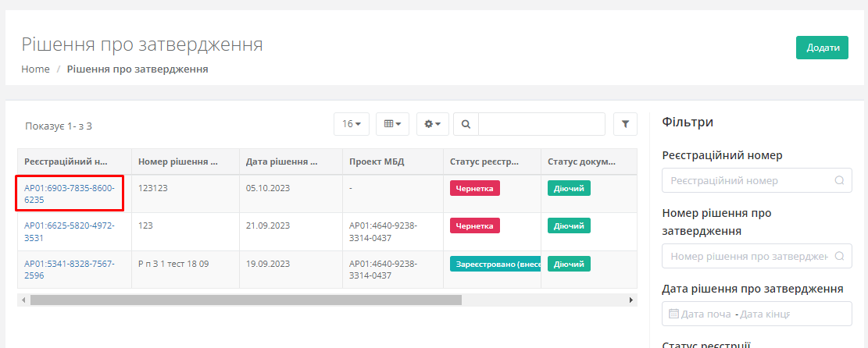Click the table search text field
Viewport: 868px width, 348px height.
(541, 124)
